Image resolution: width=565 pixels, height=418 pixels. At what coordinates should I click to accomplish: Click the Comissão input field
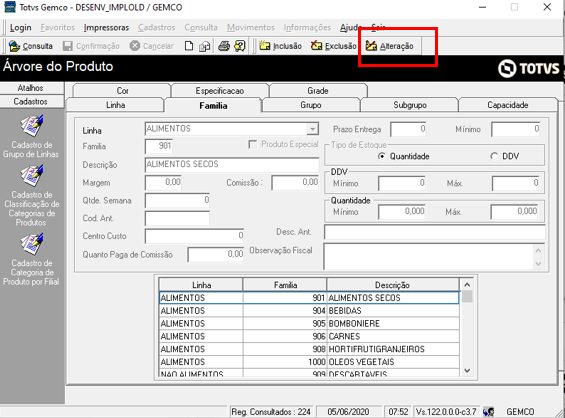pyautogui.click(x=295, y=182)
